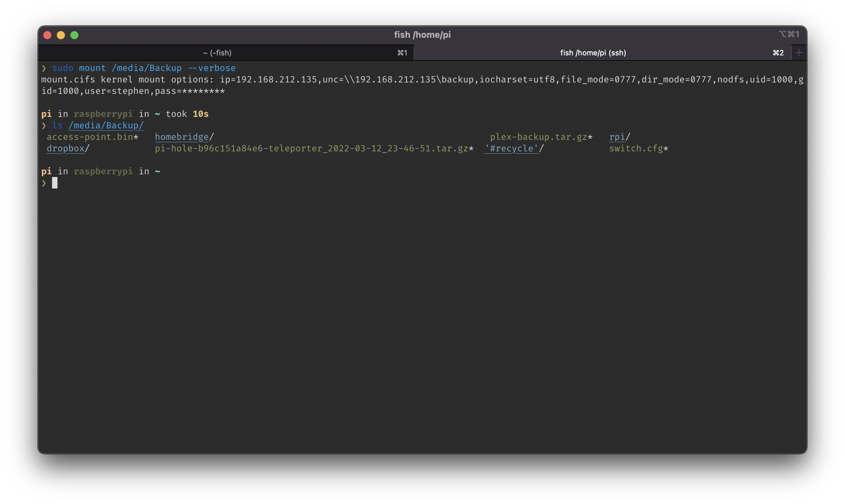Image resolution: width=845 pixels, height=504 pixels.
Task: Click the homebridge directory link
Action: pyautogui.click(x=182, y=137)
